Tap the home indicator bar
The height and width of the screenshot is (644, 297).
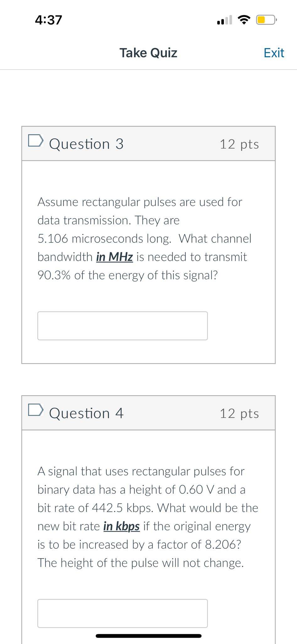click(x=148, y=636)
